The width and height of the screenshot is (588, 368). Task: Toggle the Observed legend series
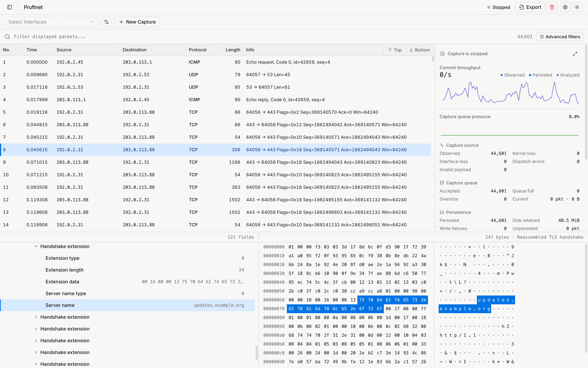coord(512,75)
